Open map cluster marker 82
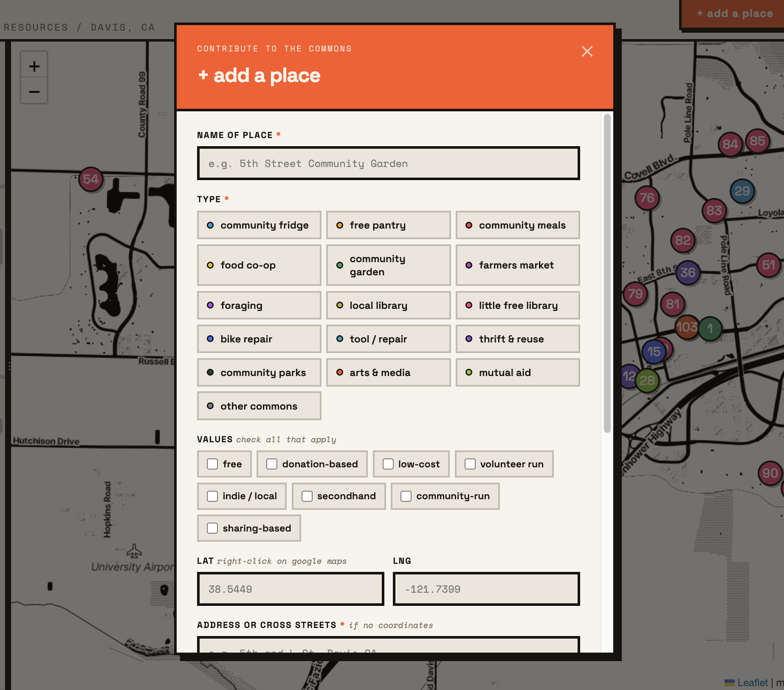 tap(682, 240)
